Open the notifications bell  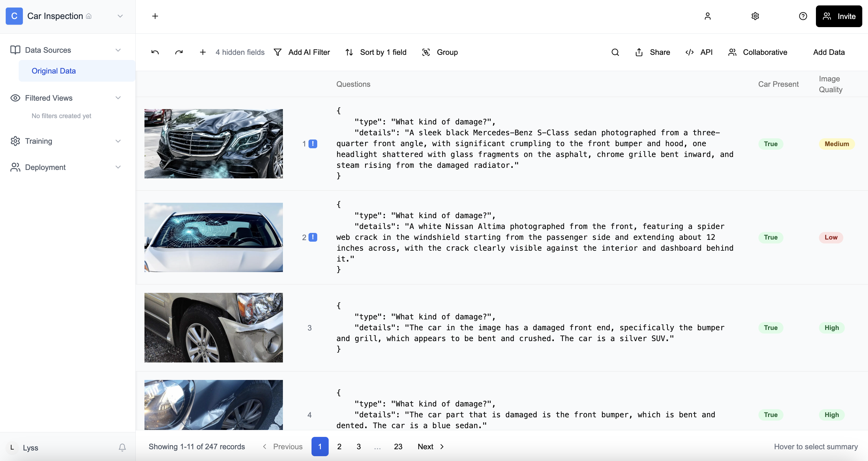pyautogui.click(x=122, y=447)
